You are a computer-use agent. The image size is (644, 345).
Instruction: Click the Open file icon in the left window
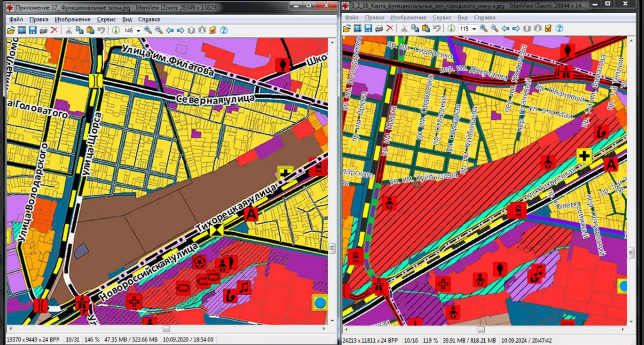[x=11, y=30]
